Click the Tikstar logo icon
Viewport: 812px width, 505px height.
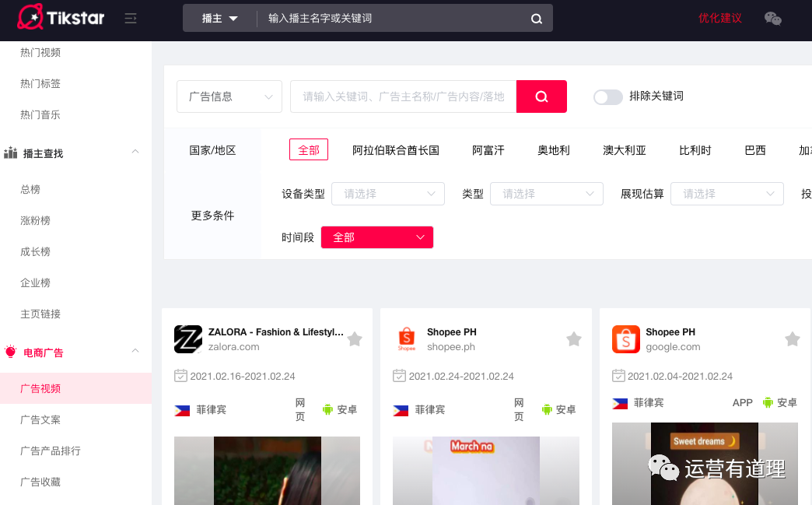(30, 17)
